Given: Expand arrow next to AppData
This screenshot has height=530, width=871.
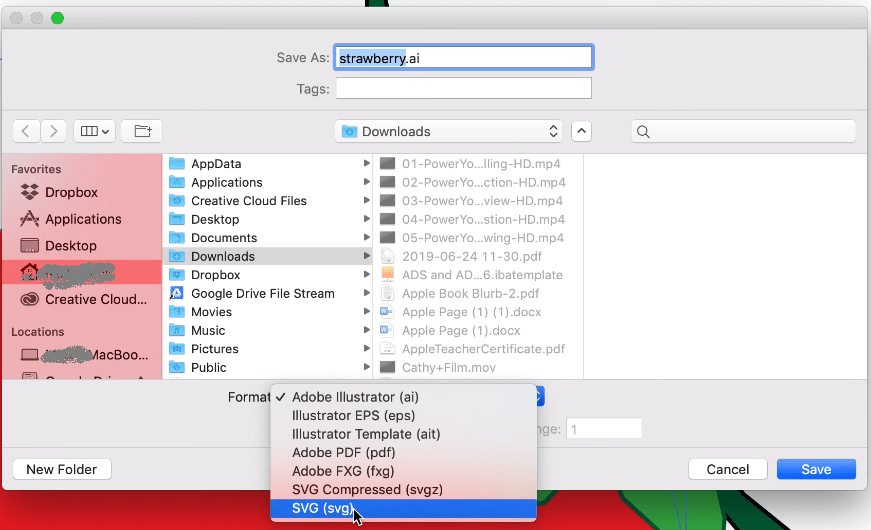Looking at the screenshot, I should [366, 163].
